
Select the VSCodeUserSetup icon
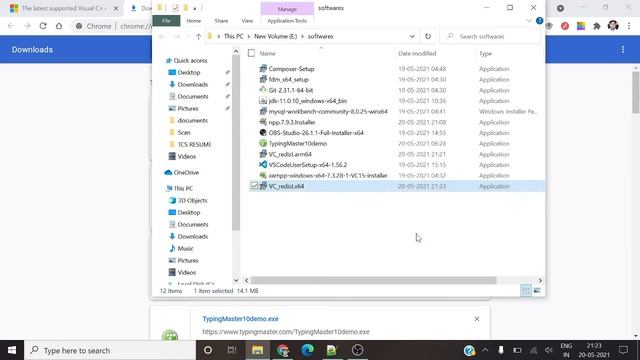263,164
